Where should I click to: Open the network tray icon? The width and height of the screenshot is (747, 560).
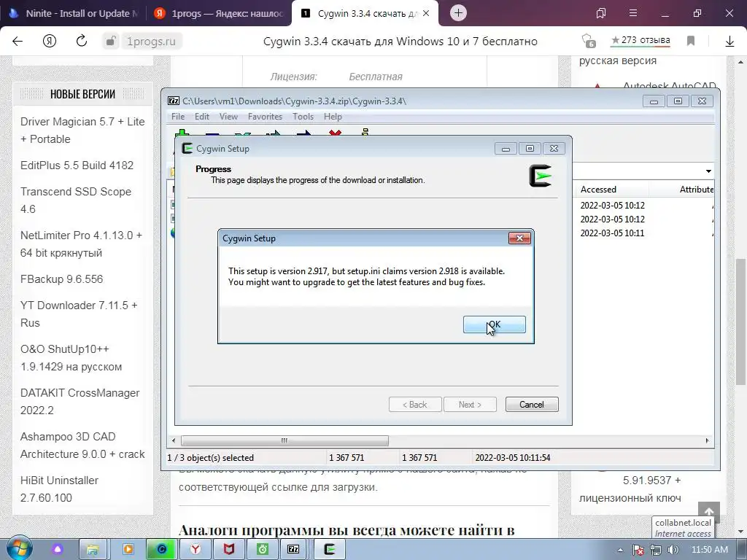(656, 550)
